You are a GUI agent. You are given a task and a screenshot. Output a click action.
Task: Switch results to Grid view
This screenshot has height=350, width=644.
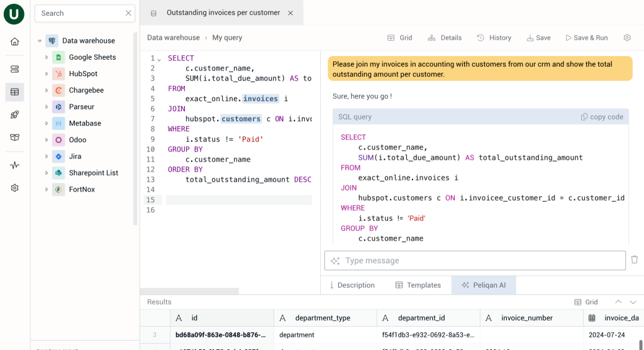pos(586,302)
